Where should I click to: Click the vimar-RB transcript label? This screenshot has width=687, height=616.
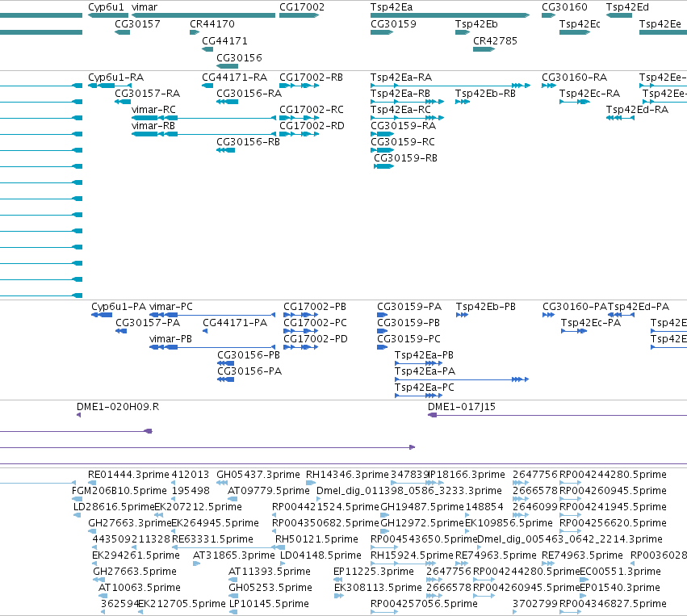(x=153, y=126)
